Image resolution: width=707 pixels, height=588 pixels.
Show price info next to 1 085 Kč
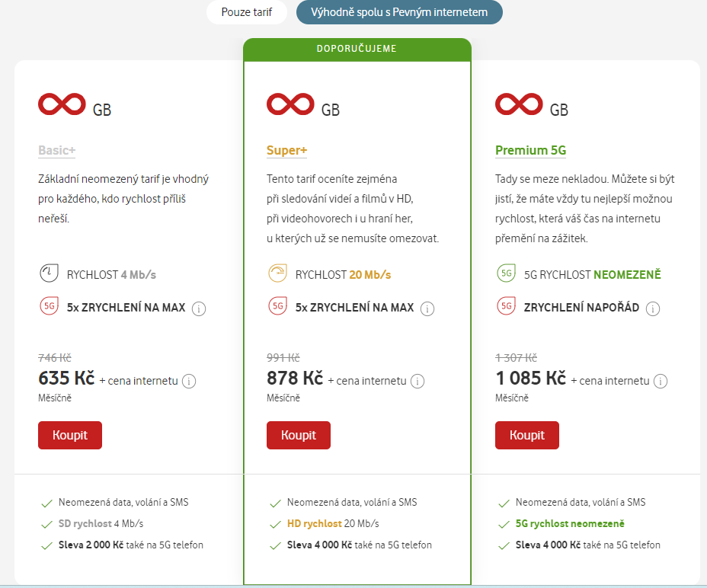(x=661, y=382)
